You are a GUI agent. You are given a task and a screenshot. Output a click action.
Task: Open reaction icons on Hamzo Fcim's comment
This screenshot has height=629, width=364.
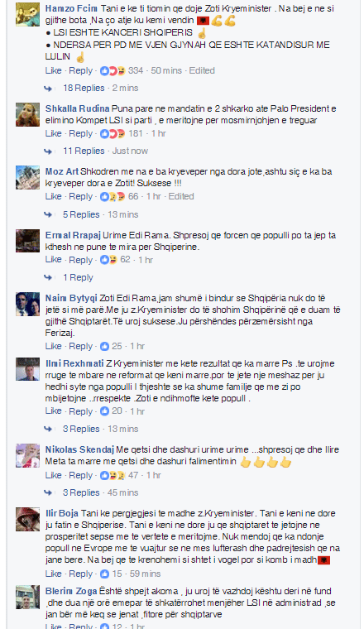point(113,70)
